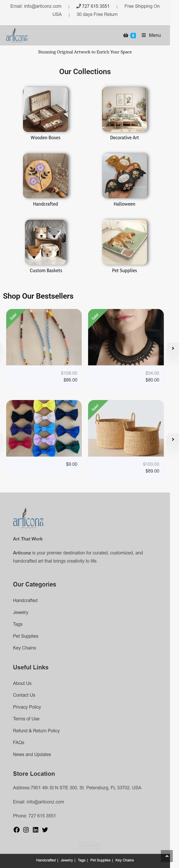The image size is (179, 868).
Task: View the black lace necklace product
Action: pyautogui.click(x=126, y=337)
